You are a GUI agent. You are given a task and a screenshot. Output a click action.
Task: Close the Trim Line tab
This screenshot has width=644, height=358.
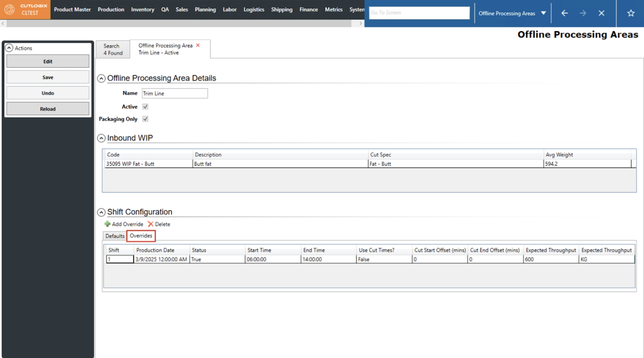[198, 45]
